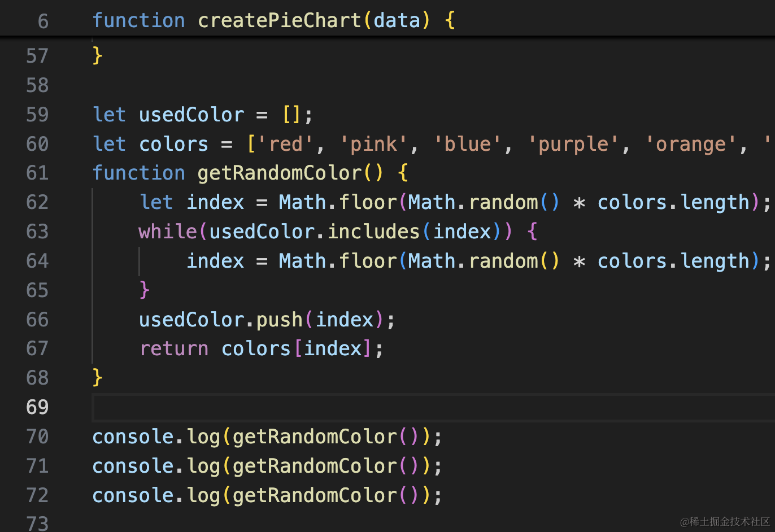Image resolution: width=775 pixels, height=532 pixels.
Task: Click line number 72 in gutter
Action: coord(37,495)
